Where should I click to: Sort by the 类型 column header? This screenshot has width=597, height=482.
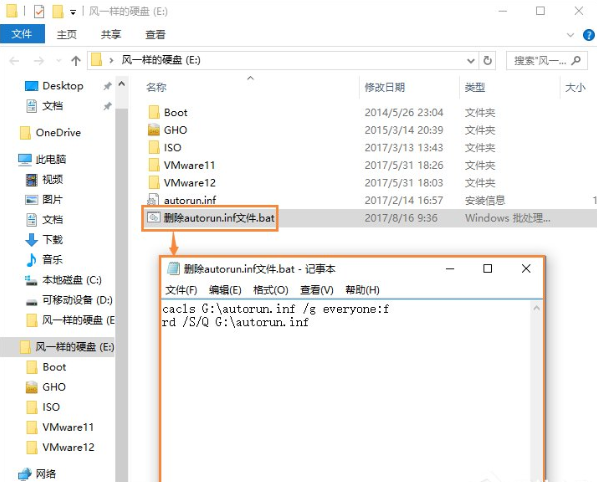(475, 88)
